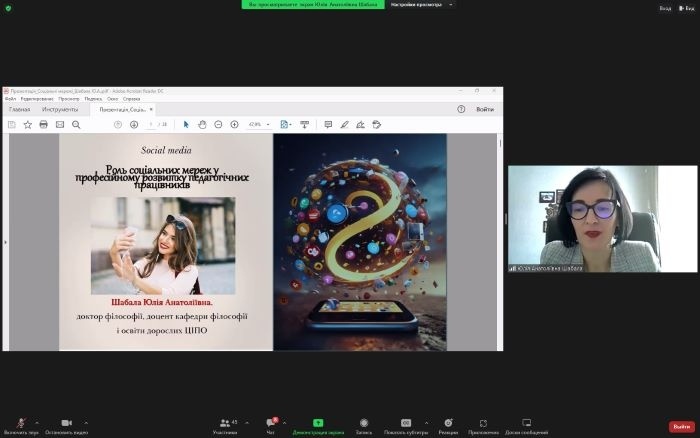Expand the video options arrow beside the camera
This screenshot has height=438, width=700.
click(x=85, y=421)
